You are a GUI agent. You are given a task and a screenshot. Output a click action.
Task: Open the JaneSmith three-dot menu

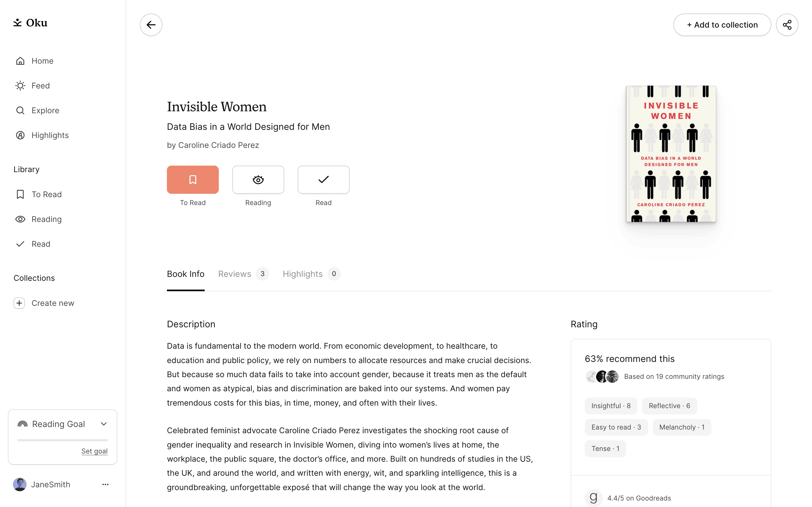tap(105, 484)
